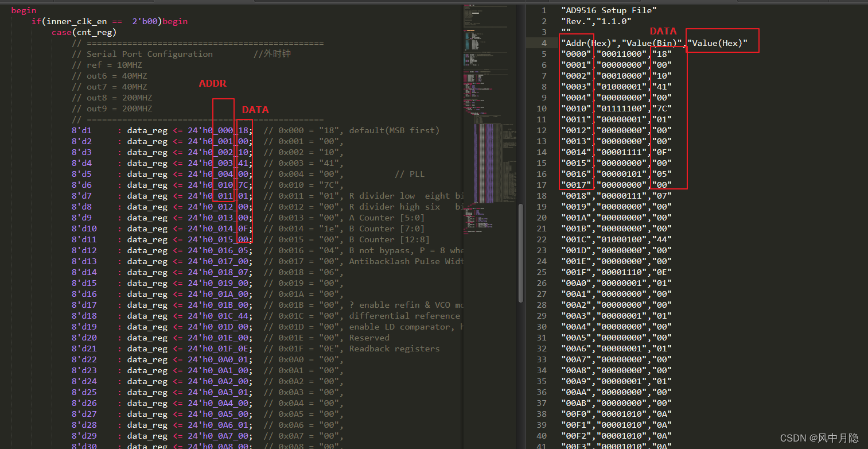Click binary value "00000111" on line 18
Viewport: 868px width, 449px height.
pos(622,196)
